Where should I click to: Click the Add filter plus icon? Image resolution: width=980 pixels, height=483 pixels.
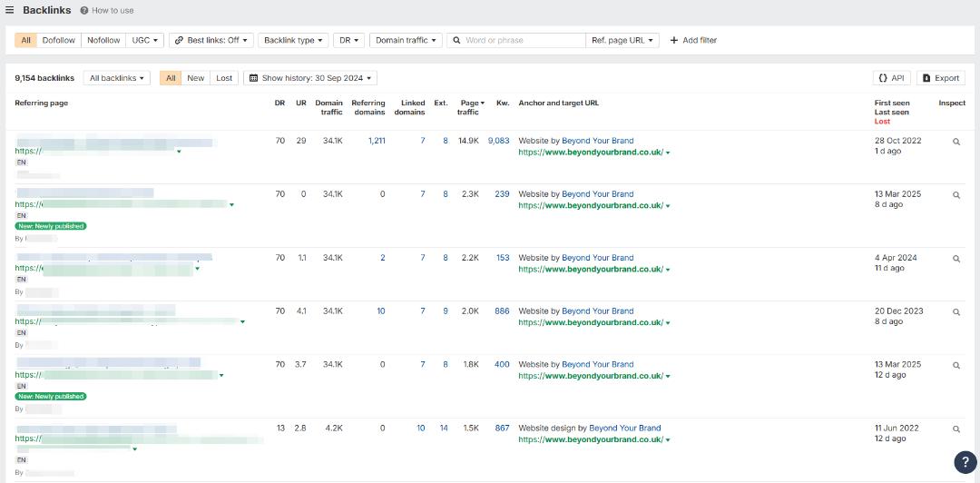(x=673, y=41)
